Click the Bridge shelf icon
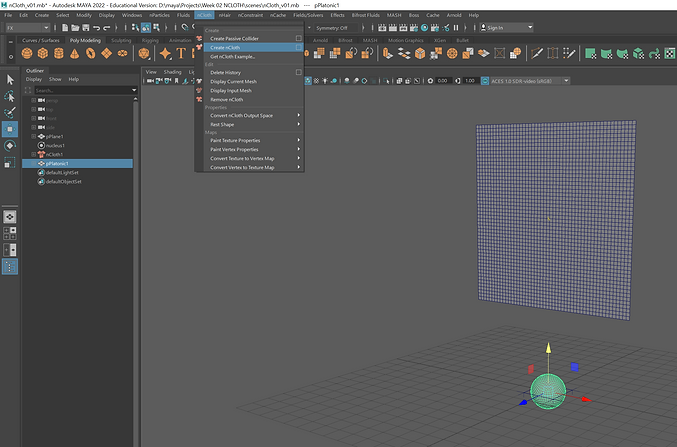 pyautogui.click(x=404, y=54)
